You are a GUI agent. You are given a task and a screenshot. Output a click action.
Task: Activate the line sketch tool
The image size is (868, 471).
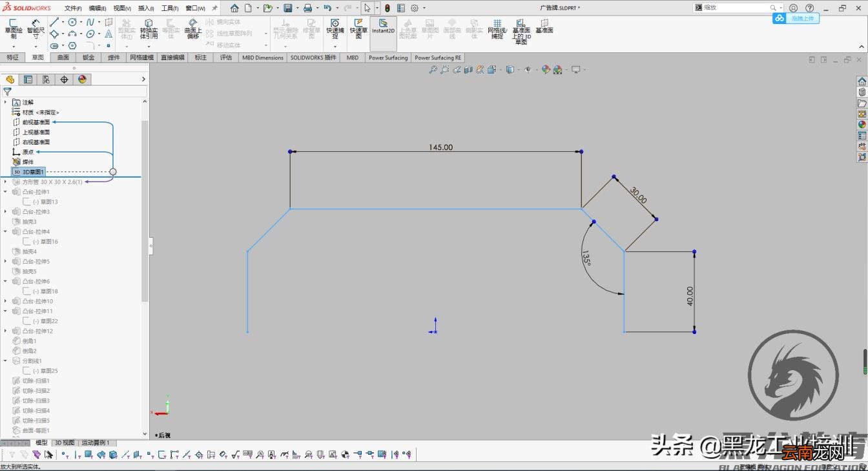(x=55, y=22)
